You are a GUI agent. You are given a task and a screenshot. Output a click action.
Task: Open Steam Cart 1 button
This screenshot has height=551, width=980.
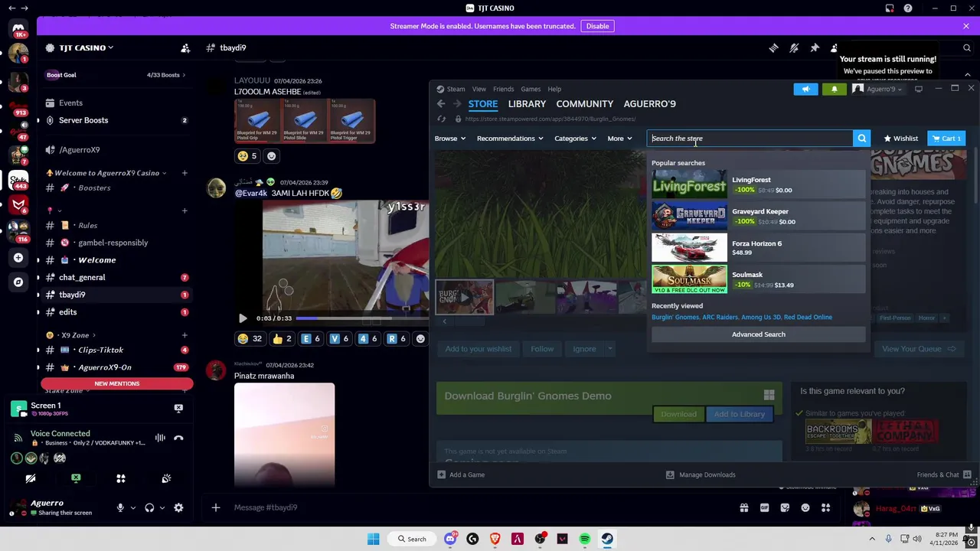click(946, 139)
